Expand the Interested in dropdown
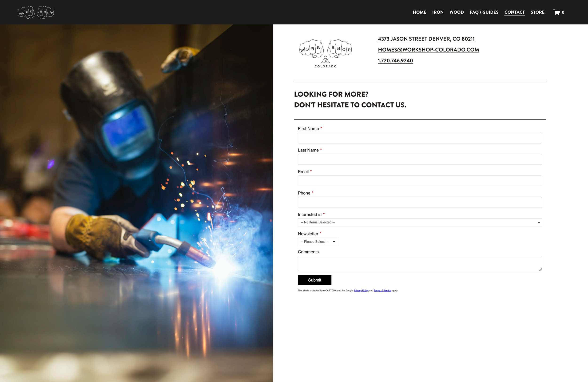588x382 pixels. point(420,222)
